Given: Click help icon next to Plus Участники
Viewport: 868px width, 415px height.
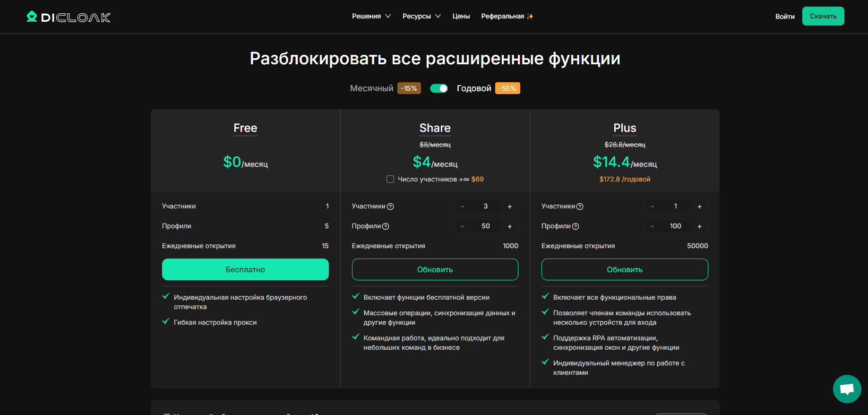Looking at the screenshot, I should pyautogui.click(x=580, y=207).
